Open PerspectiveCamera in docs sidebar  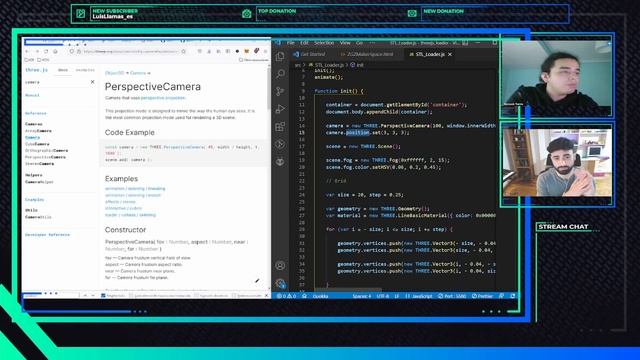tap(45, 157)
